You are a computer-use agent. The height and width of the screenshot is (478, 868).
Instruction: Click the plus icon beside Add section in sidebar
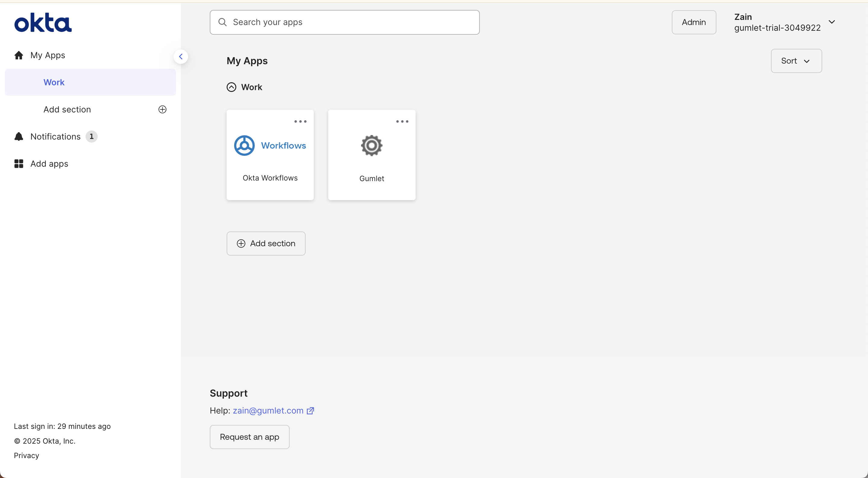pyautogui.click(x=162, y=109)
